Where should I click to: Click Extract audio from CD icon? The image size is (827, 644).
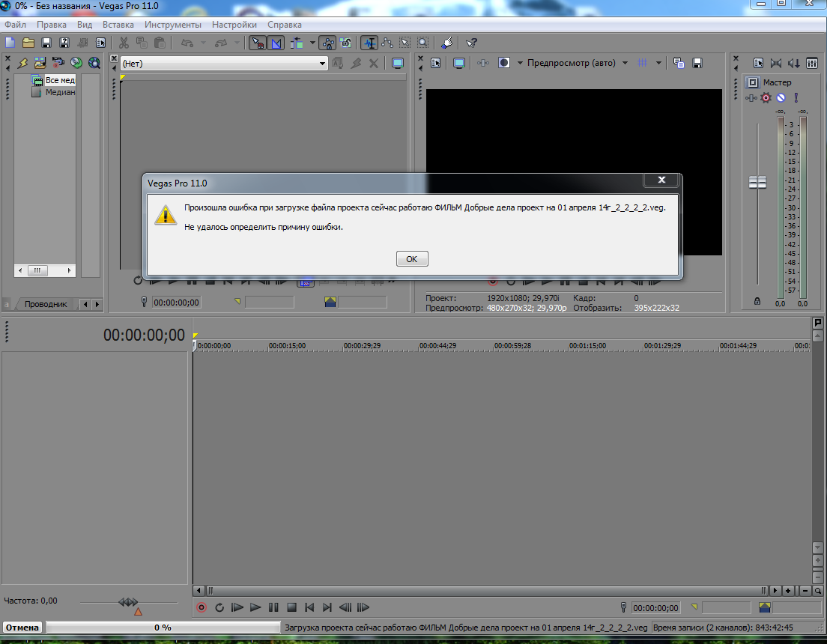point(76,63)
